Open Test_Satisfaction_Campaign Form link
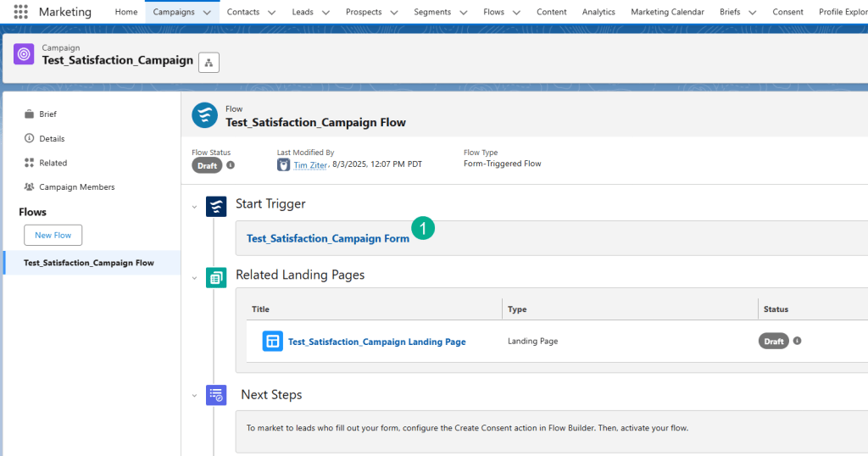The width and height of the screenshot is (868, 456). click(327, 239)
